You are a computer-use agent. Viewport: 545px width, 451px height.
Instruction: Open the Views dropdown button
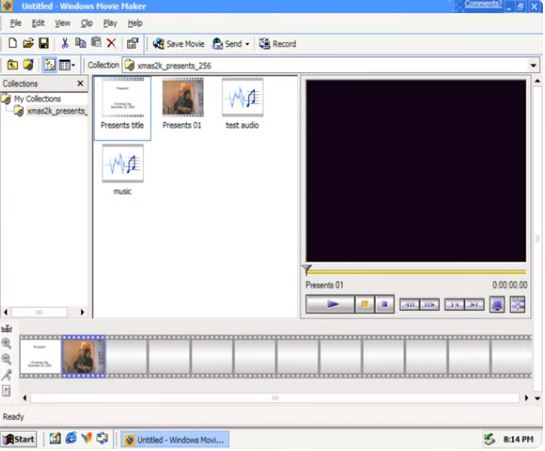click(67, 65)
